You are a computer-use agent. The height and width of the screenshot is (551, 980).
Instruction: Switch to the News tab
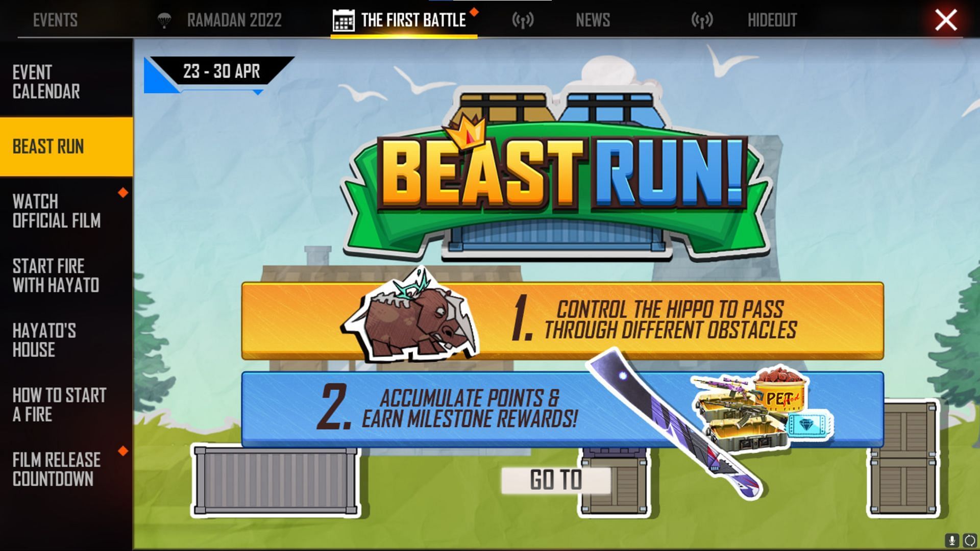592,19
